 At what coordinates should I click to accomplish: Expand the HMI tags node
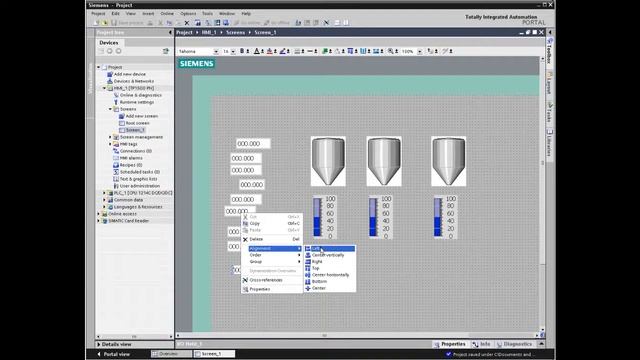pos(110,144)
